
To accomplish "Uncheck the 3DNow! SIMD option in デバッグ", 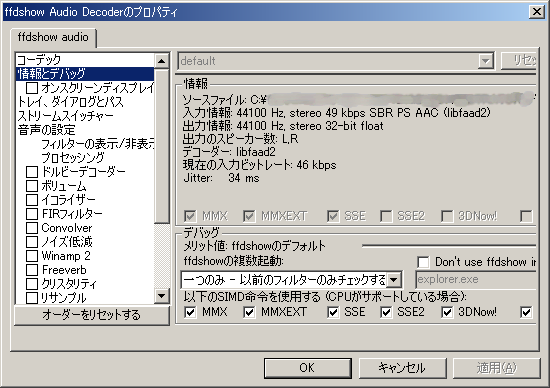I will (447, 312).
